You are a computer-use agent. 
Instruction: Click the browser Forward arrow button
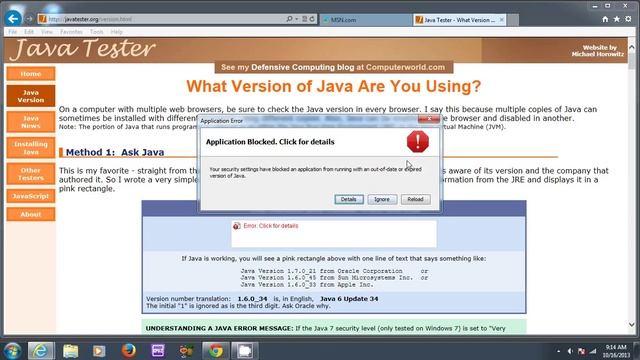click(x=29, y=19)
